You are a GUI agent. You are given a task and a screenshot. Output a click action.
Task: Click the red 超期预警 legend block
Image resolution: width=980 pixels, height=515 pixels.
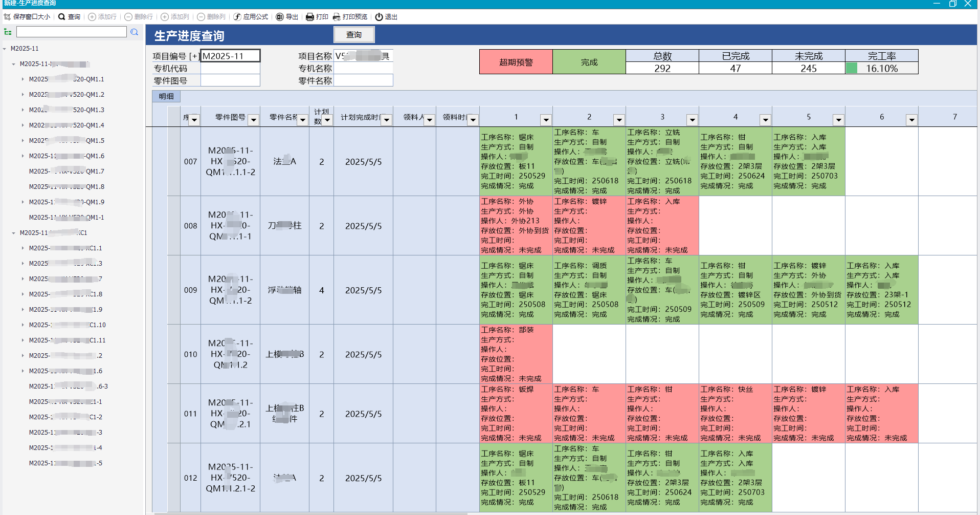[x=516, y=62]
